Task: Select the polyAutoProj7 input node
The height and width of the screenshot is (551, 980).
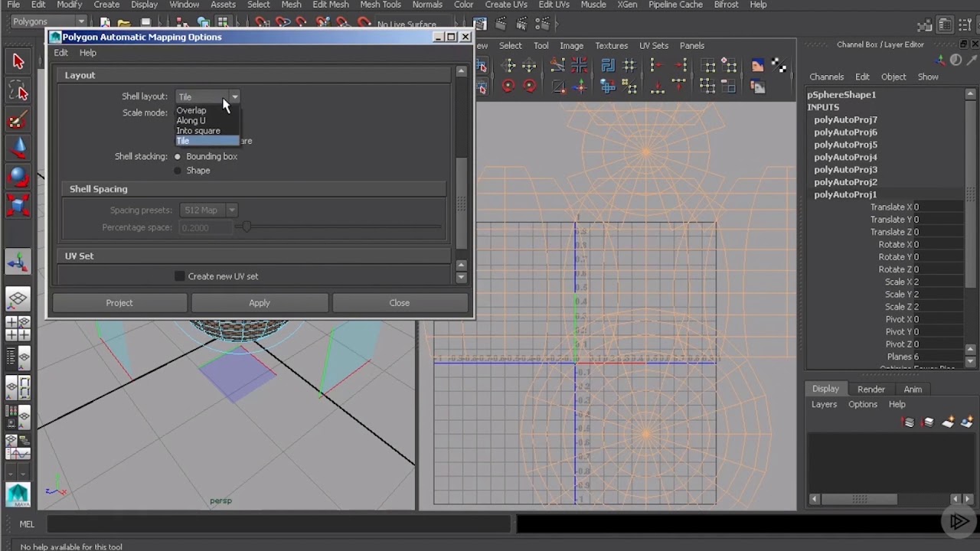Action: (846, 120)
